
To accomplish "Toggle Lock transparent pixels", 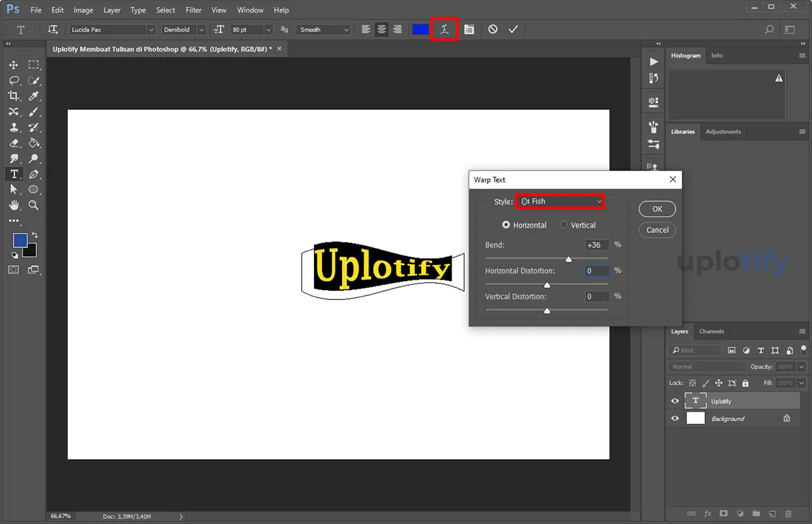I will (x=692, y=383).
